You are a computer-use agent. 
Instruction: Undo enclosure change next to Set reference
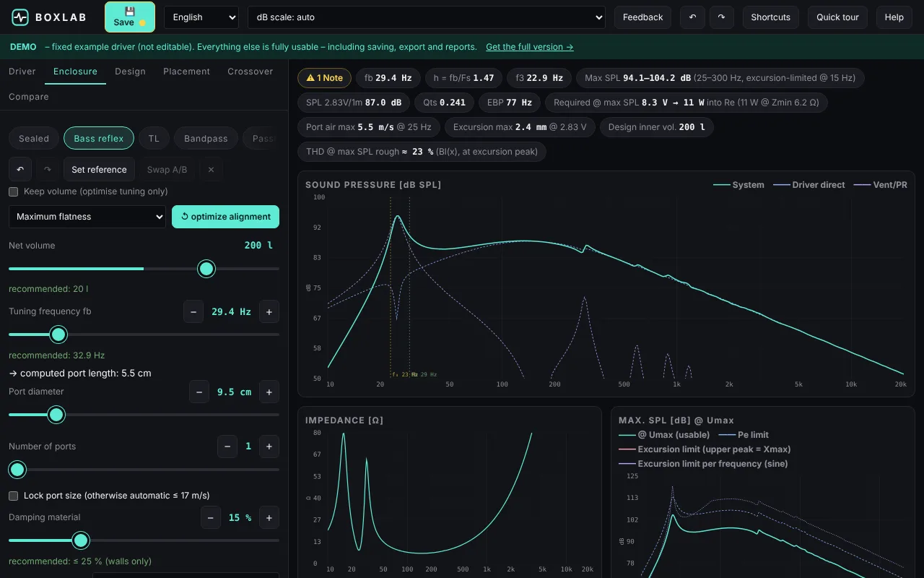click(x=20, y=170)
